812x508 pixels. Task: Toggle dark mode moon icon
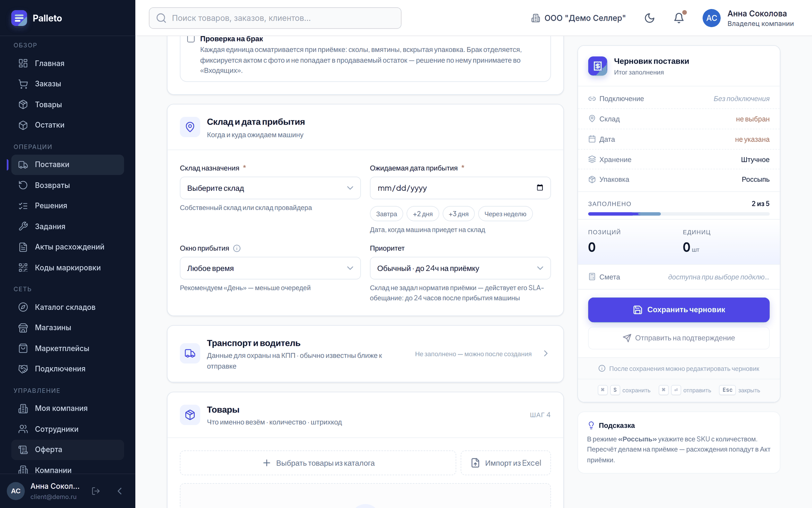649,18
